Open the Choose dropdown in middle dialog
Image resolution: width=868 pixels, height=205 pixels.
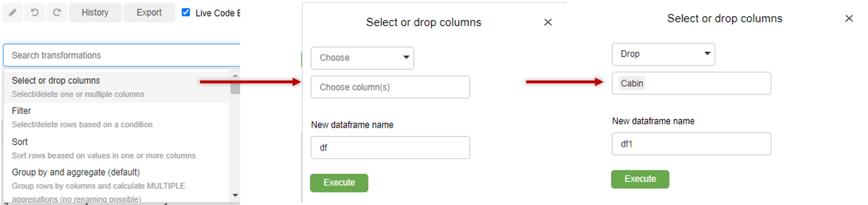(362, 58)
